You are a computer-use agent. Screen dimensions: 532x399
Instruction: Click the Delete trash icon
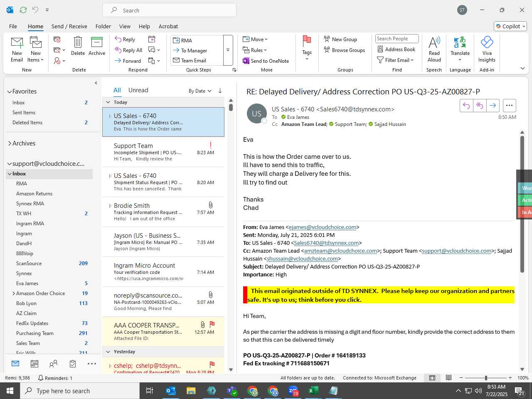click(78, 46)
